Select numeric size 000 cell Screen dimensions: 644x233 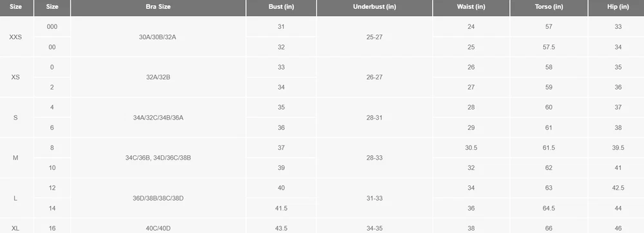(x=52, y=26)
